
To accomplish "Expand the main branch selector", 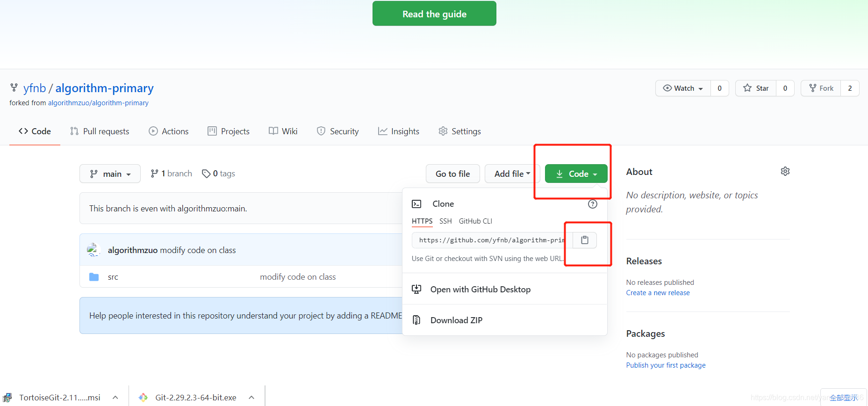I will pos(110,174).
